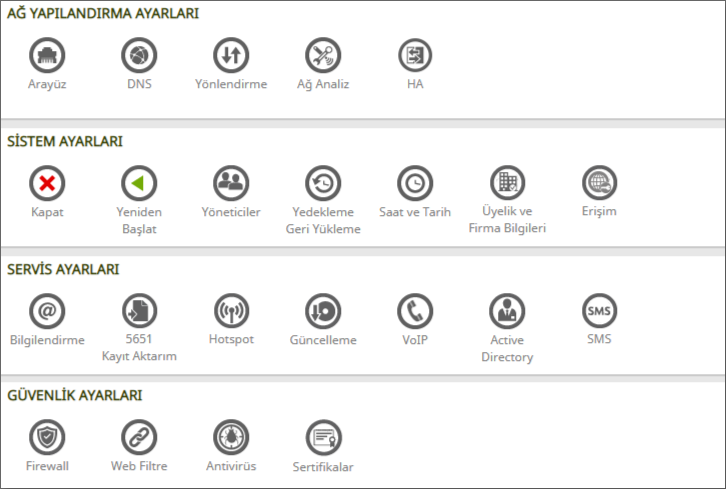This screenshot has height=489, width=726.
Task: Open the 5651 Kayıt Aktarım icon
Action: 139,310
